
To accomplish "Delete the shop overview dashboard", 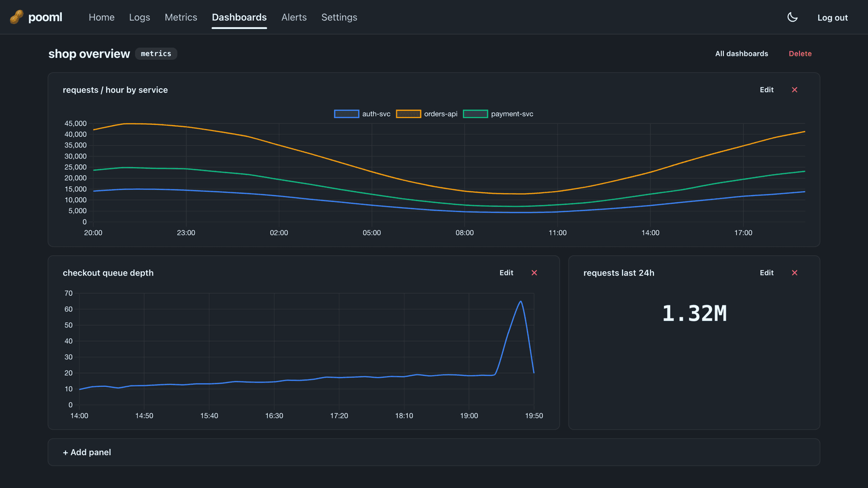I will (800, 53).
